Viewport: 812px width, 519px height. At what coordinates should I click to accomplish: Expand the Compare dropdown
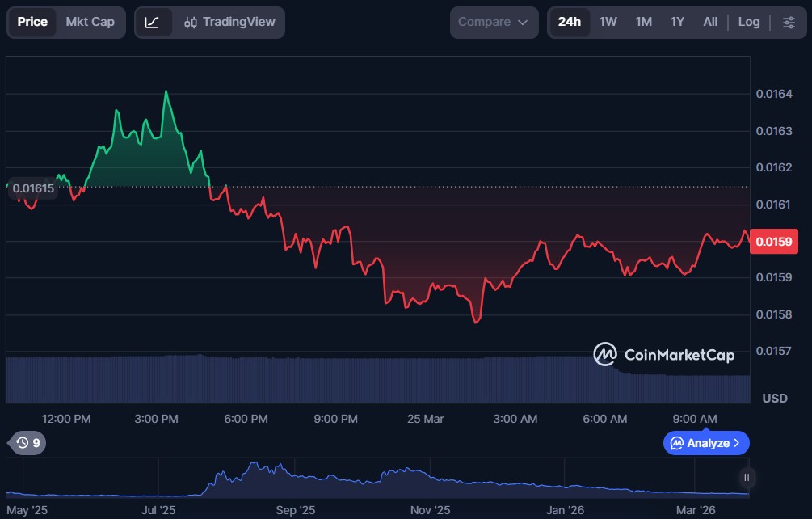493,22
